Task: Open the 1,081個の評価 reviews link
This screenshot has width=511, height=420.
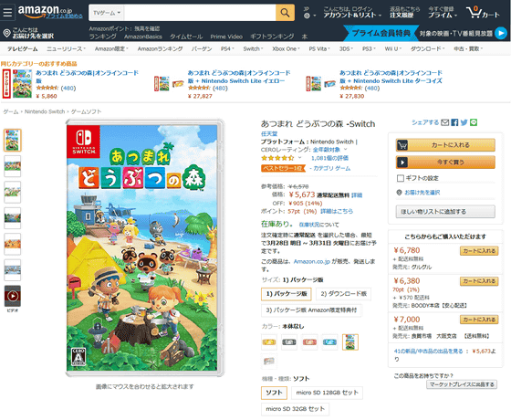Action: (329, 158)
